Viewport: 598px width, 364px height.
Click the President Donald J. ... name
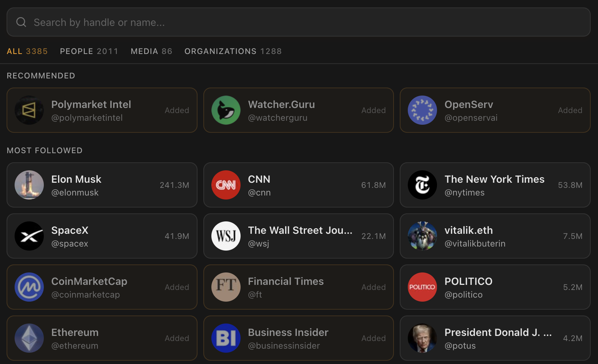click(498, 332)
